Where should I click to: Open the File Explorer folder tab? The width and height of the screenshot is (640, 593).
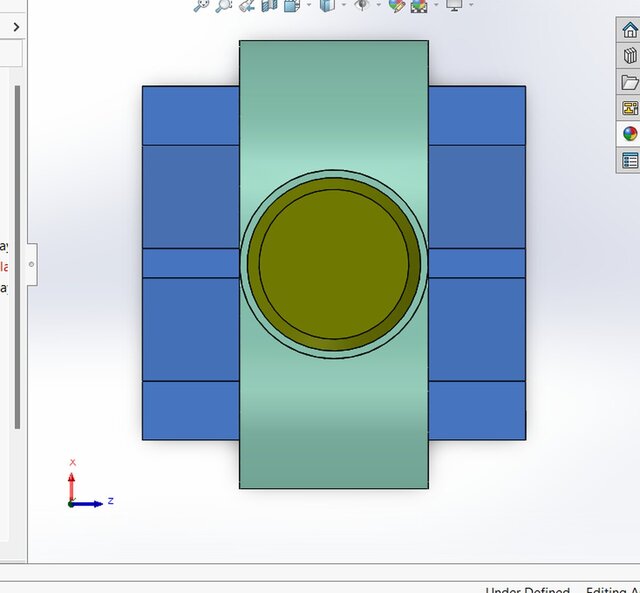point(629,82)
